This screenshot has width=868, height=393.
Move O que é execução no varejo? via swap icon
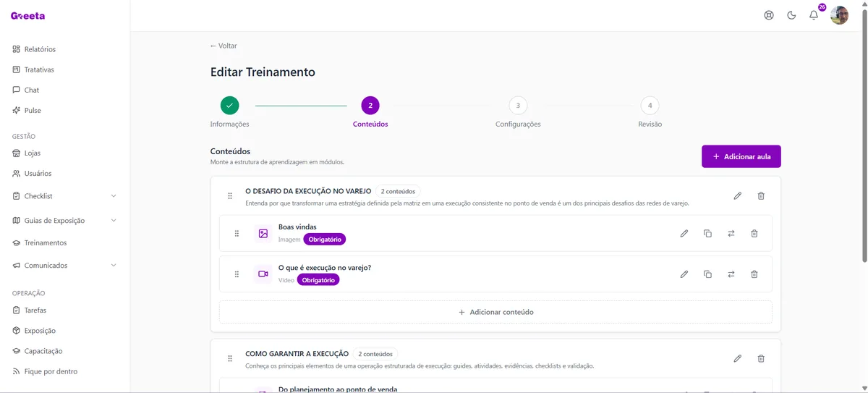(x=731, y=274)
